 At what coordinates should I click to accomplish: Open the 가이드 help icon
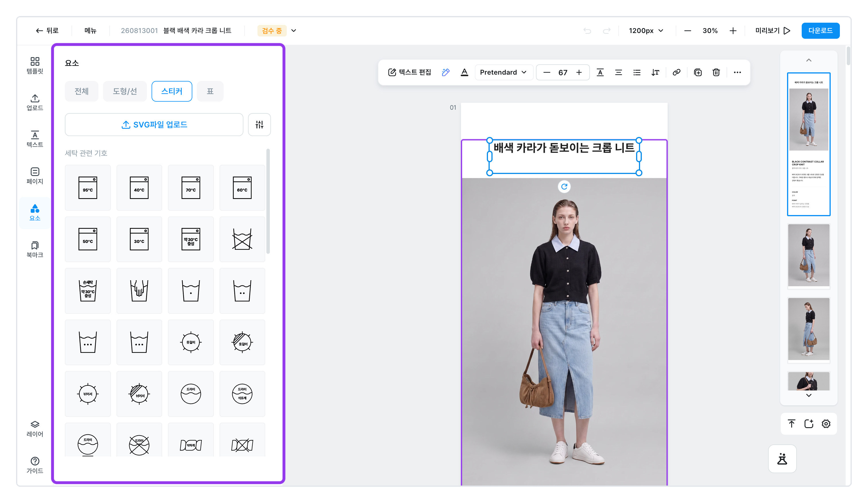(35, 465)
